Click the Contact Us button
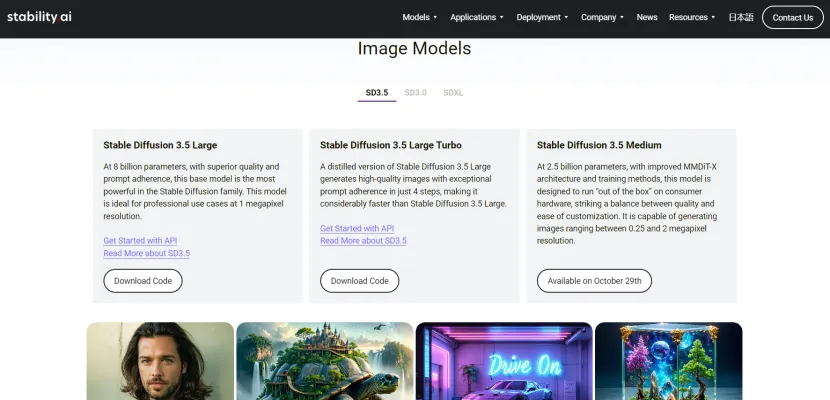Viewport: 830px width, 400px height. coord(792,17)
